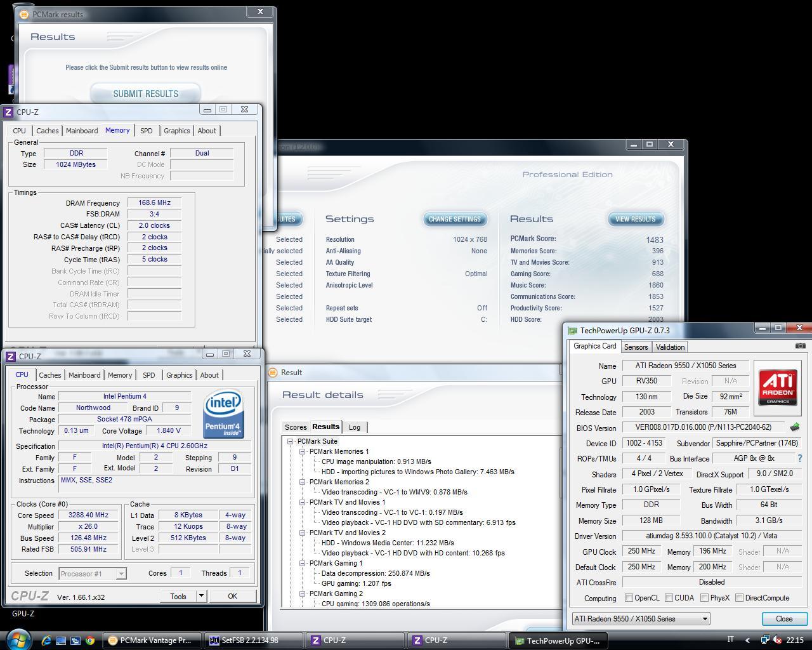Switch to TechPowerUp GPU-Z taskbar button
Screen dimensions: 812x650
[560, 640]
